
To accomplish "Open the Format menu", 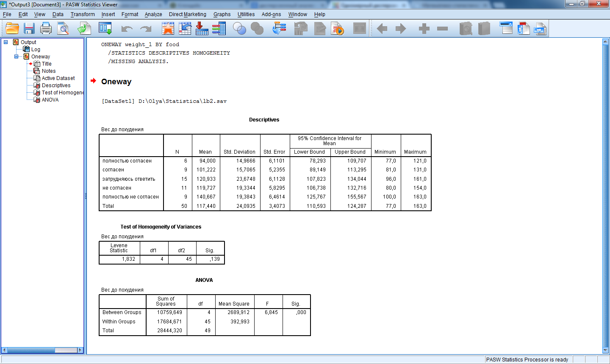I will click(x=130, y=14).
